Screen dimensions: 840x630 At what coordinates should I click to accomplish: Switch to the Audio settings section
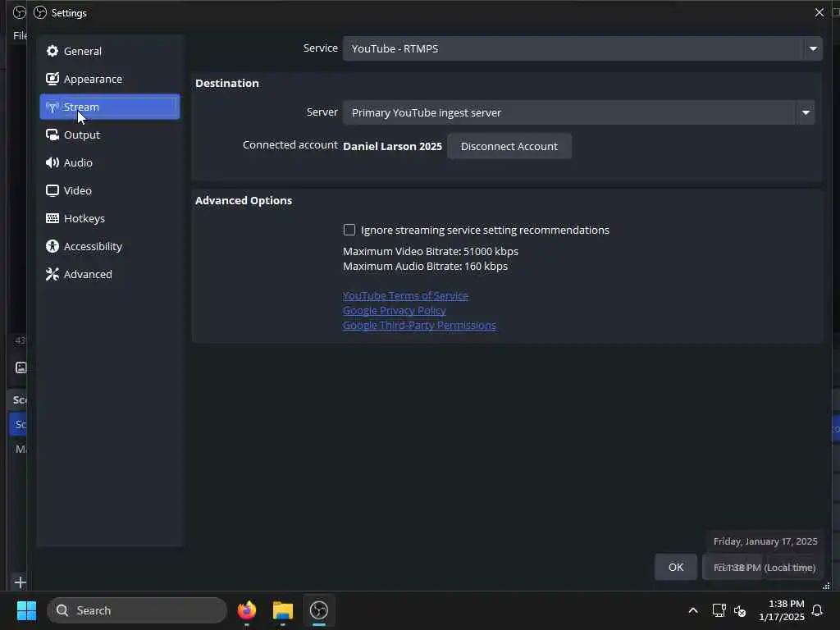coord(110,162)
